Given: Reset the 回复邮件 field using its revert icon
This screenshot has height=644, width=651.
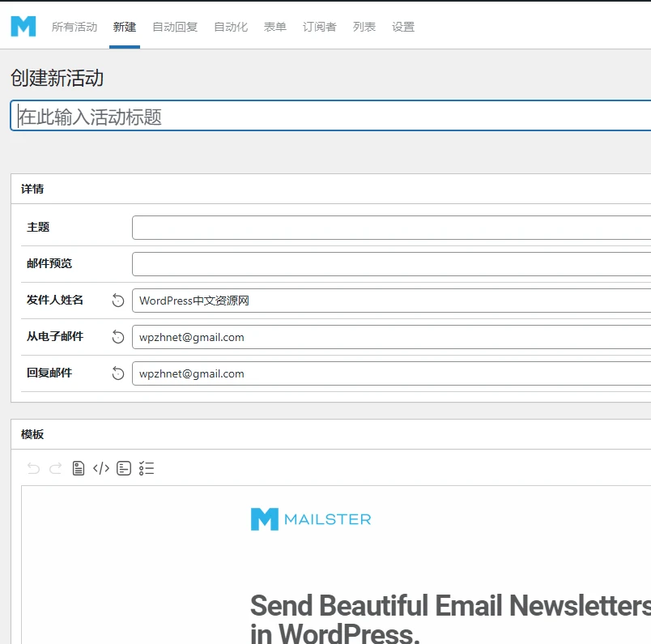Looking at the screenshot, I should pyautogui.click(x=117, y=373).
